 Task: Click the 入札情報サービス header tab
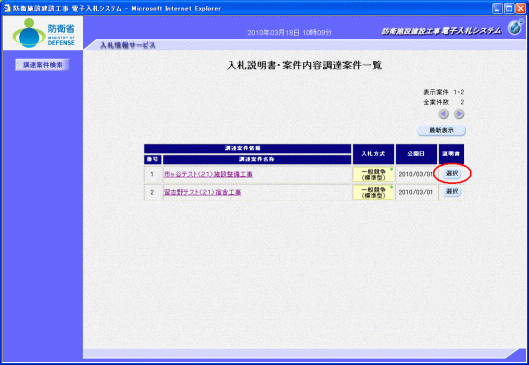pos(128,45)
